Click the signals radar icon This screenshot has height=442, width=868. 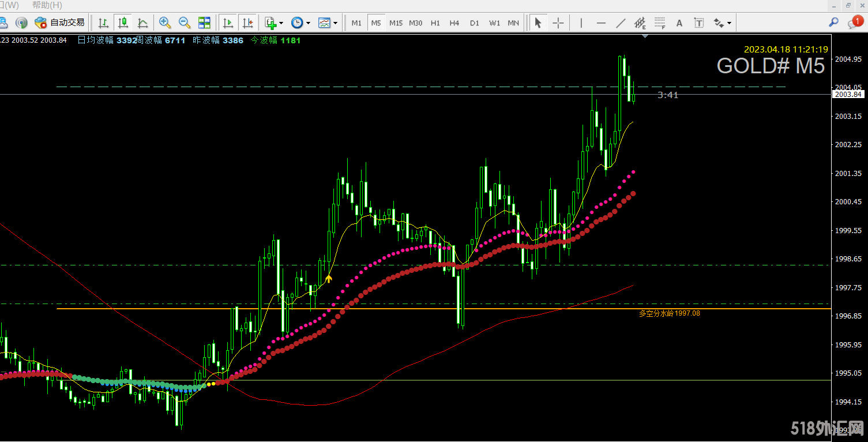tap(21, 23)
